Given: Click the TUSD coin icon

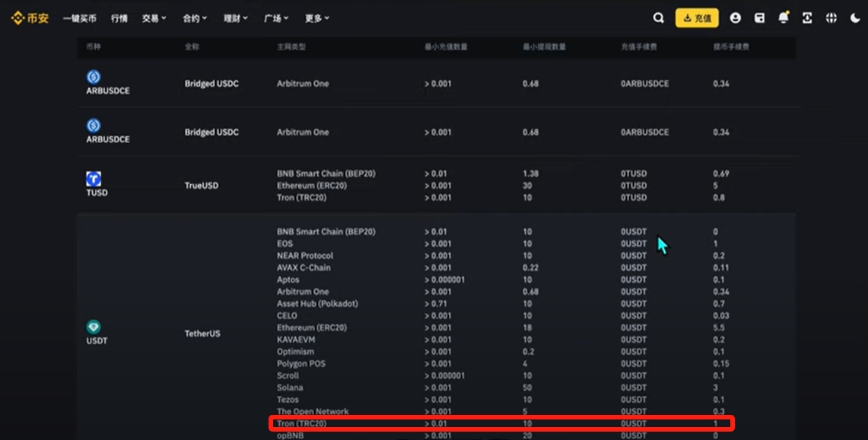Looking at the screenshot, I should pos(94,178).
